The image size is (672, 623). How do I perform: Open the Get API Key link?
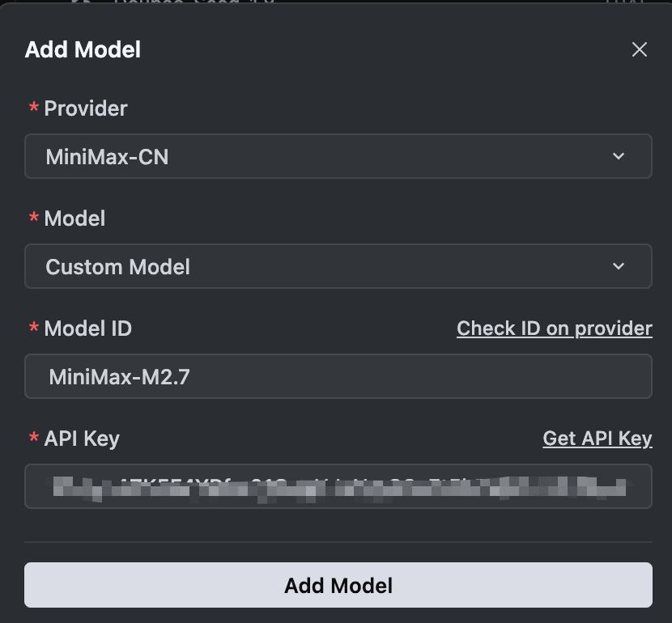[598, 439]
